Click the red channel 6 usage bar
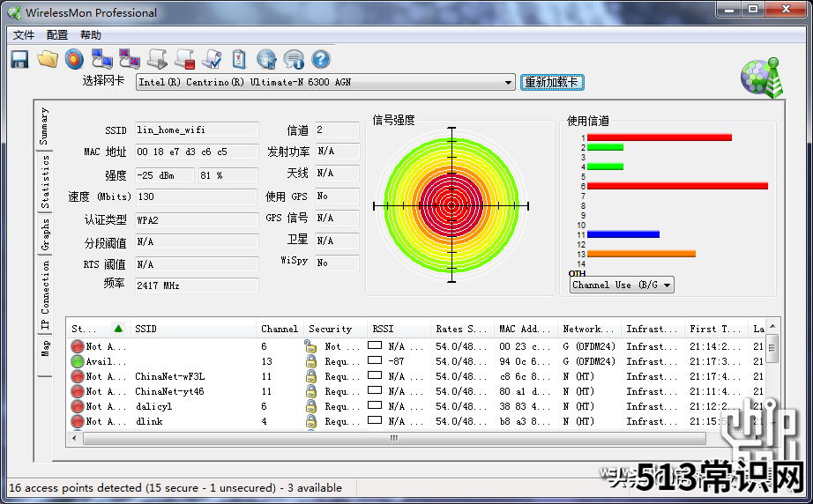 (677, 186)
